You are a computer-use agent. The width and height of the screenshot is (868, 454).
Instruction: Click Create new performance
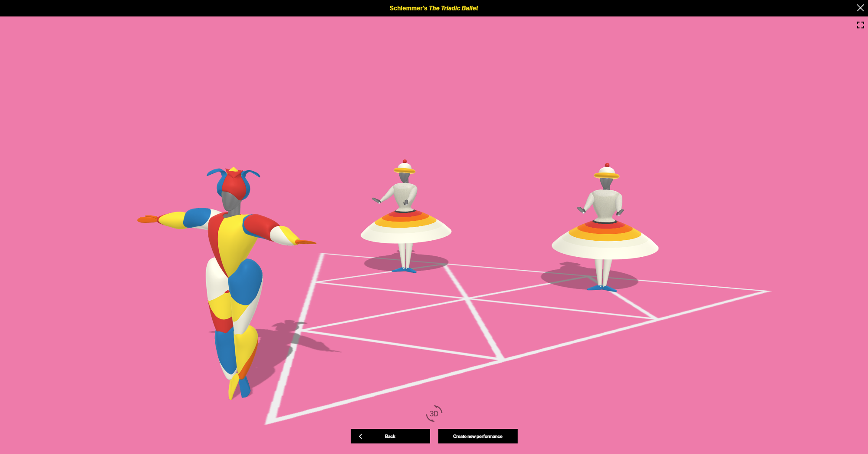tap(477, 436)
